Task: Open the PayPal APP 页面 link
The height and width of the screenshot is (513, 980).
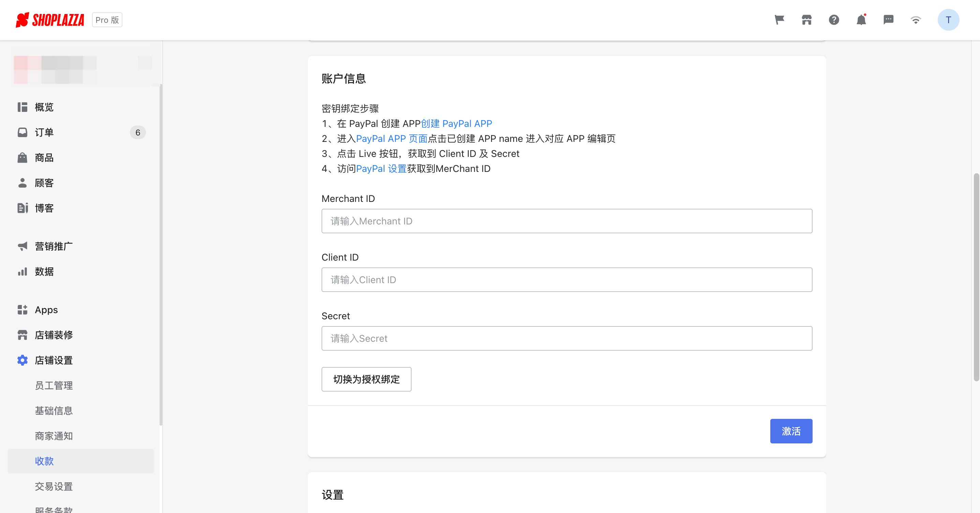Action: 391,138
